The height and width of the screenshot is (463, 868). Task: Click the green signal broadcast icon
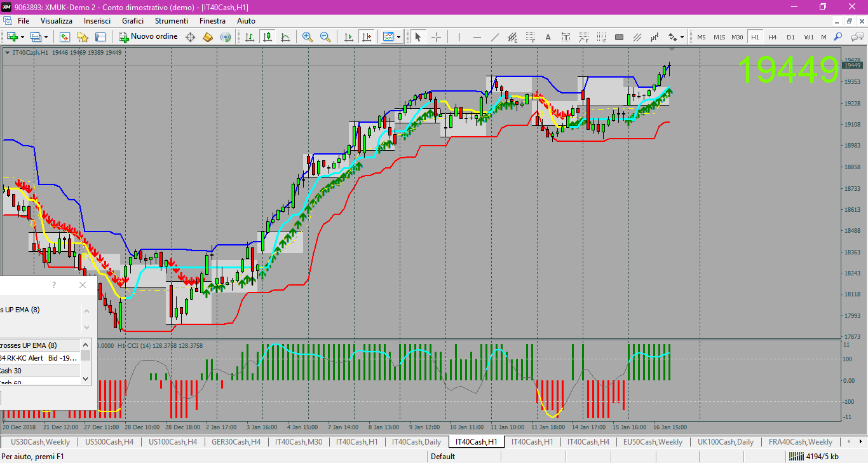click(226, 37)
